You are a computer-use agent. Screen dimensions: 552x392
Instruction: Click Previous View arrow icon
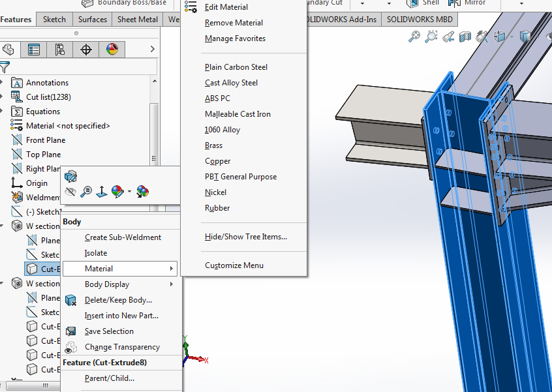point(448,38)
